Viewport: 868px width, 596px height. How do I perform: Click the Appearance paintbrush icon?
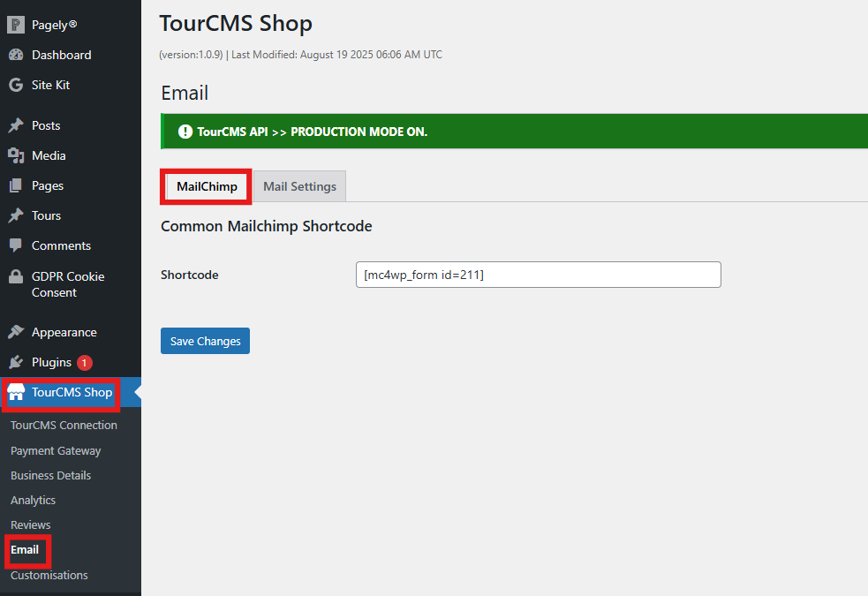point(16,332)
